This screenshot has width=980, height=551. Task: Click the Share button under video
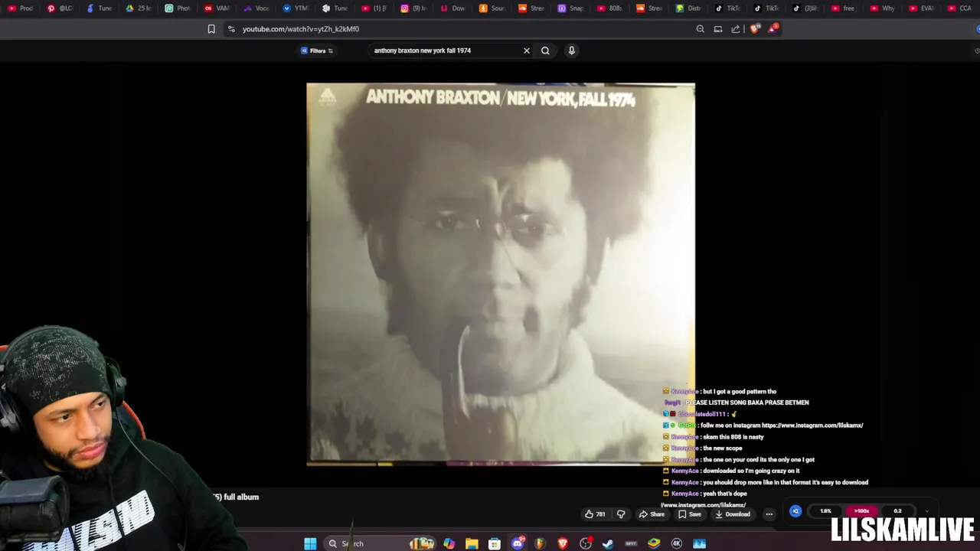652,514
